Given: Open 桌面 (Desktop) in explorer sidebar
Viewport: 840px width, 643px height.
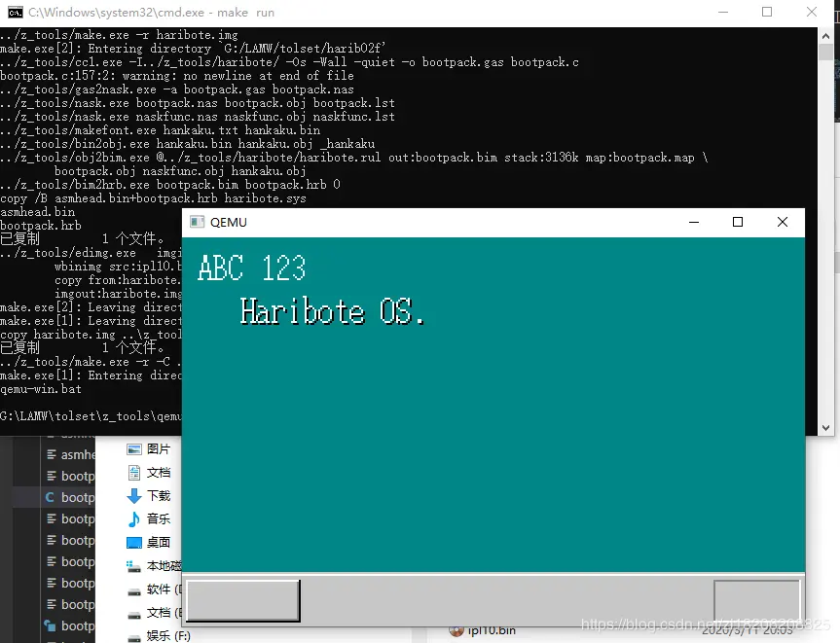Looking at the screenshot, I should (148, 543).
